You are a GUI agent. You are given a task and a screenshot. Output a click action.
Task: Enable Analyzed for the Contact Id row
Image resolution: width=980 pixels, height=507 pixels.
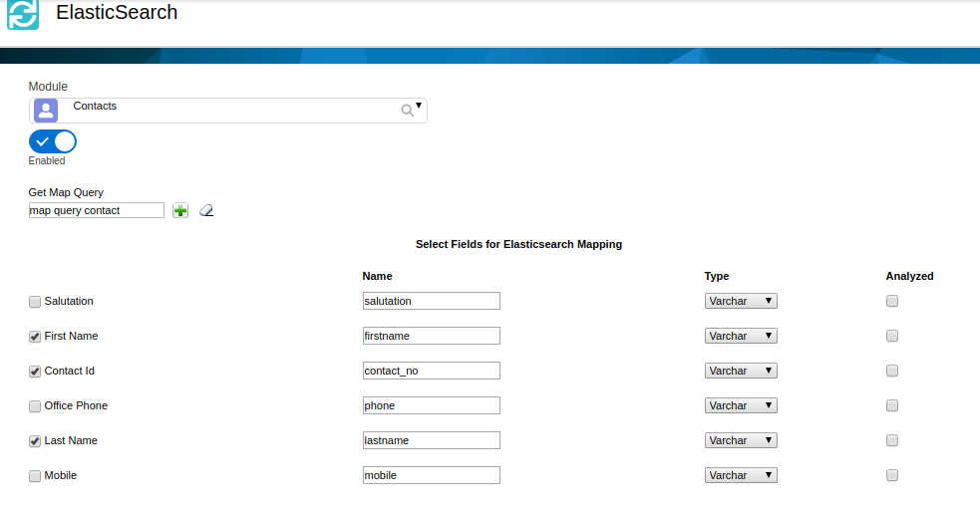(892, 371)
